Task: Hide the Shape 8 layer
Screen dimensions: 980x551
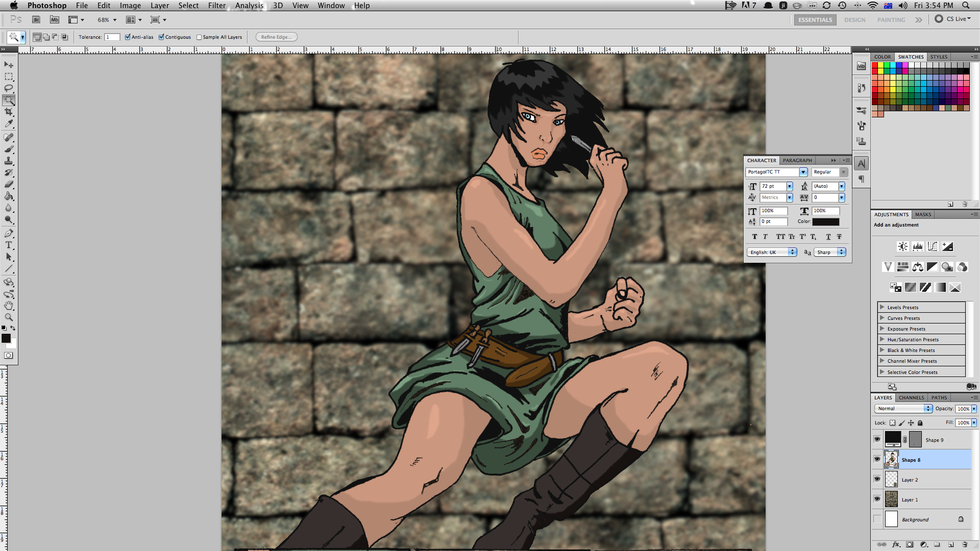Action: click(x=877, y=459)
